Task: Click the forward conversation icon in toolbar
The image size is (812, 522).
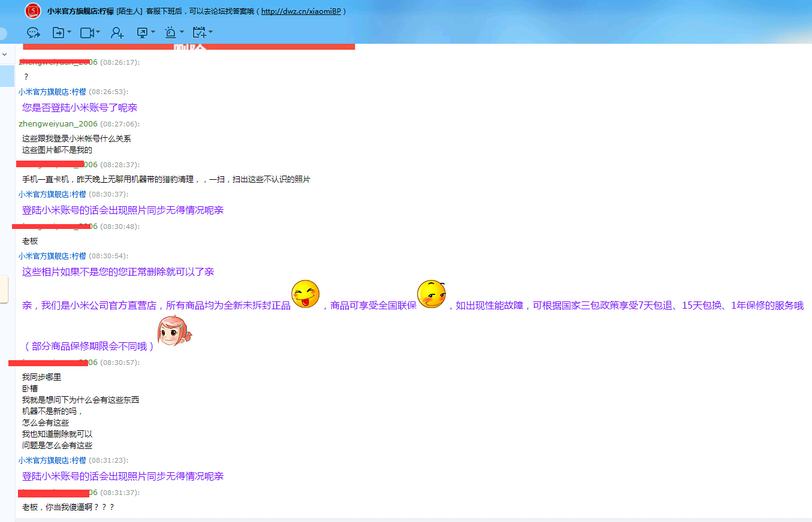Action: click(33, 33)
